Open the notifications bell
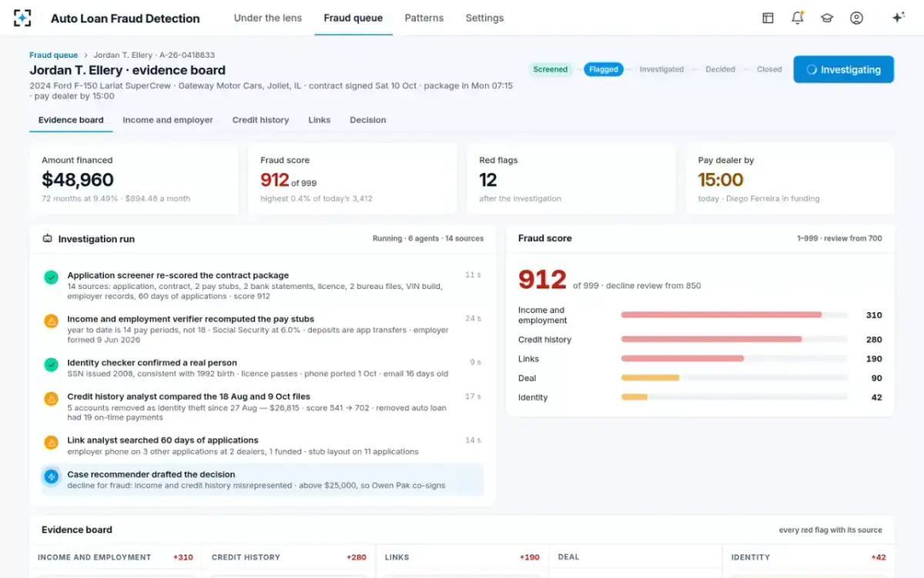 (797, 18)
